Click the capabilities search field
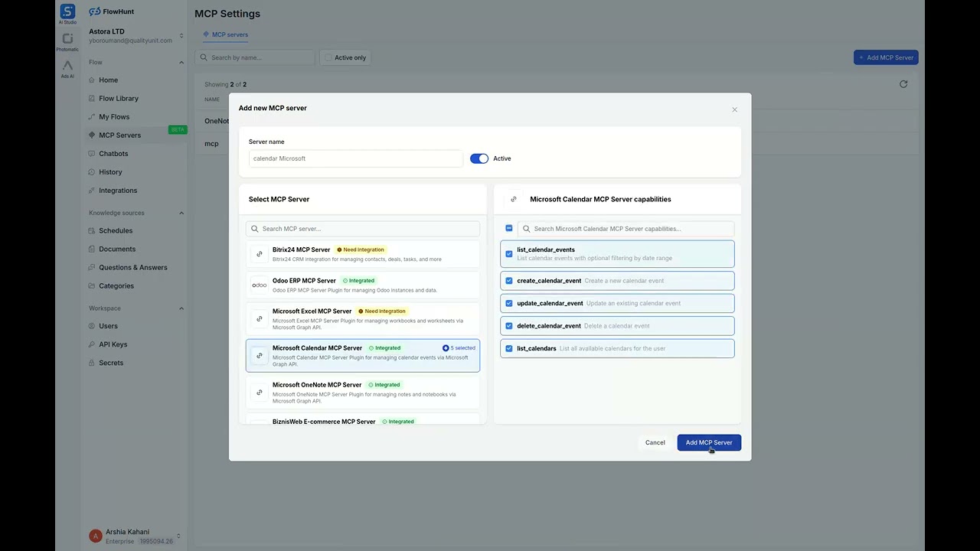The width and height of the screenshot is (980, 551). pyautogui.click(x=626, y=229)
